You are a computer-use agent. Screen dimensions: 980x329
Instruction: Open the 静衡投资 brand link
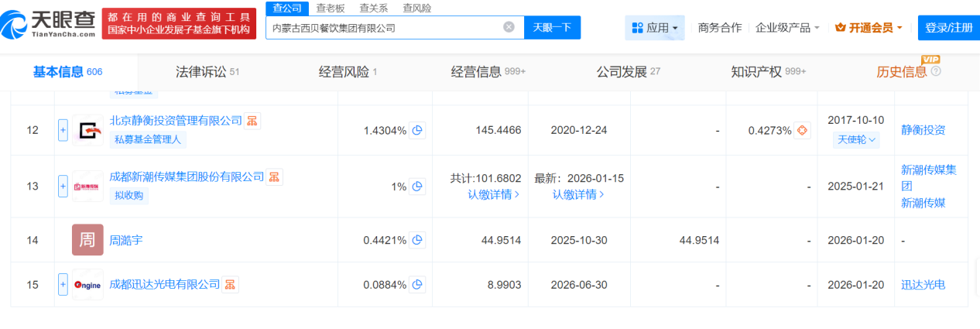pyautogui.click(x=923, y=130)
